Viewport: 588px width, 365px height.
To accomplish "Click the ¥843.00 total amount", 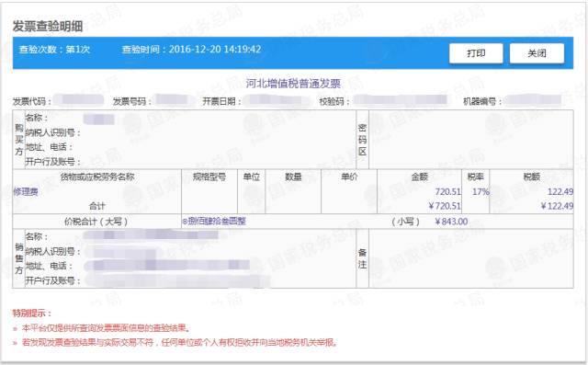I will 451,222.
